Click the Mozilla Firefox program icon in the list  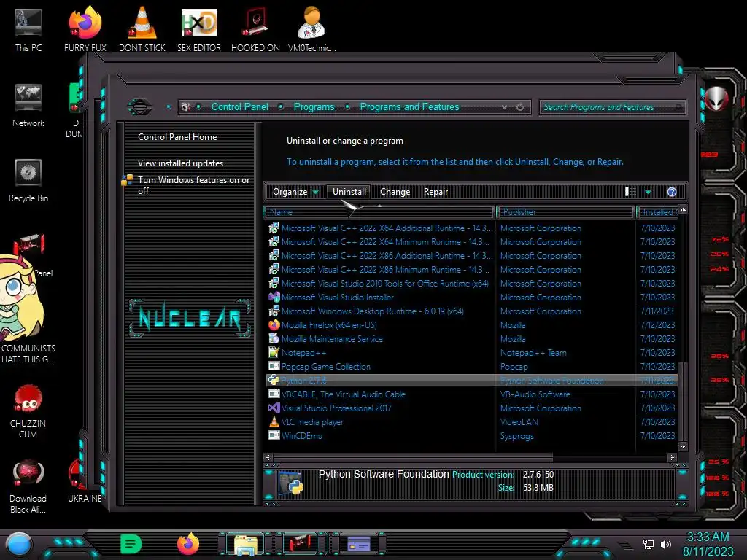pyautogui.click(x=274, y=324)
